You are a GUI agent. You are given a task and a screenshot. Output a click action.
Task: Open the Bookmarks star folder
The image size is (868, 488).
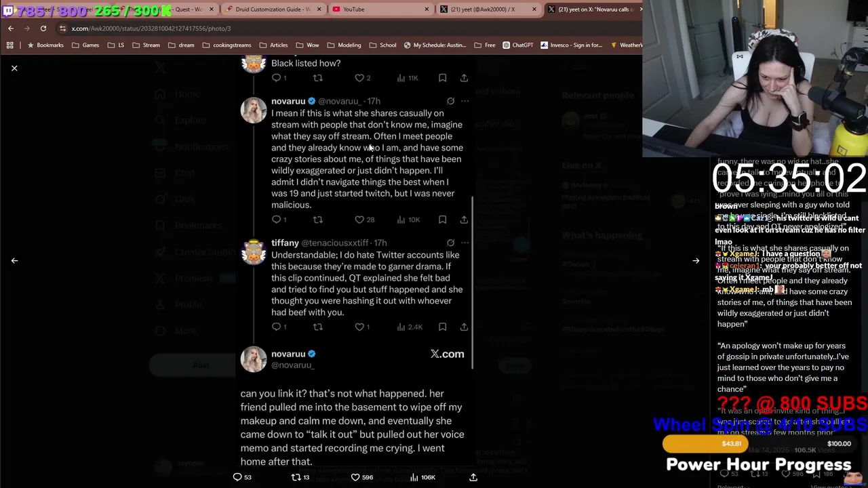point(45,45)
